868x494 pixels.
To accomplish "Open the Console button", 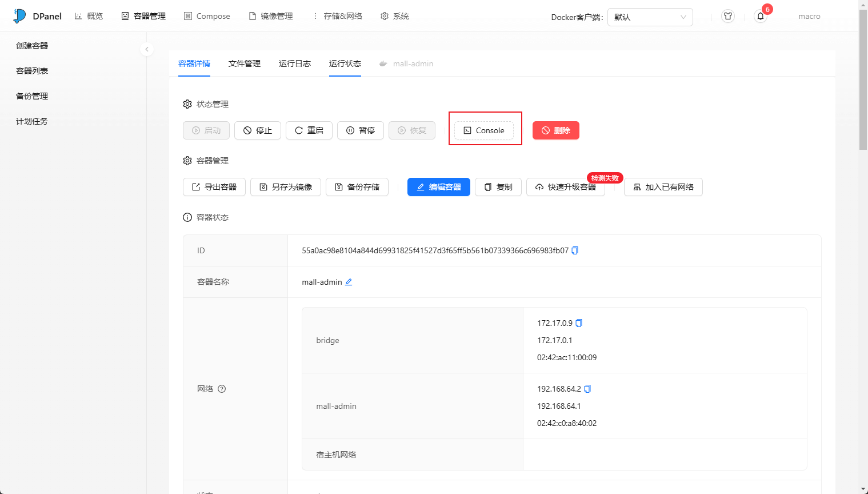I will click(x=484, y=130).
